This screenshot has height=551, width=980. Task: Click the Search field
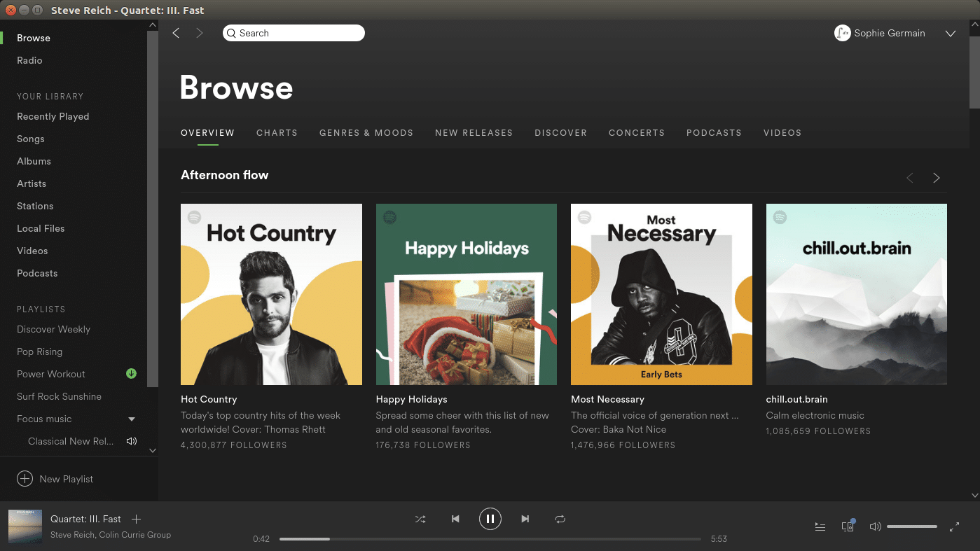tap(294, 33)
